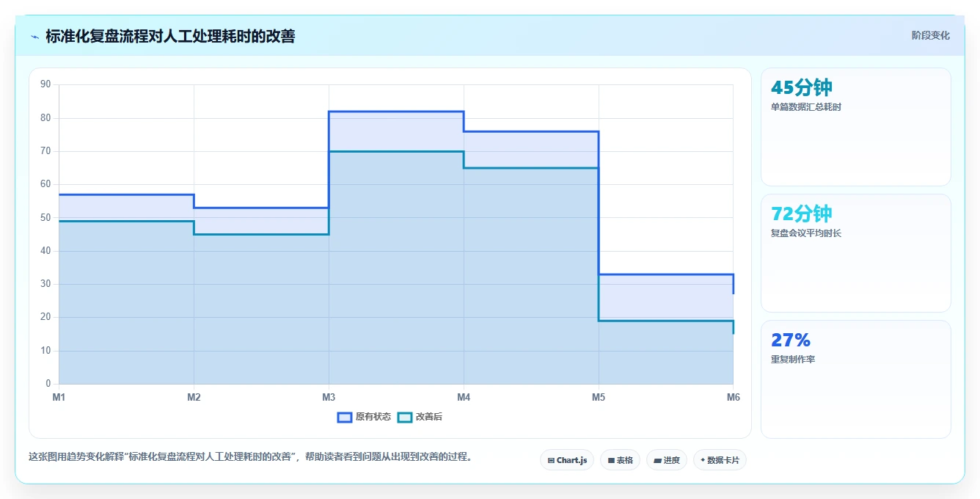980x499 pixels.
Task: Open the 72分钟 复盘会议平均时长 card
Action: click(855, 253)
